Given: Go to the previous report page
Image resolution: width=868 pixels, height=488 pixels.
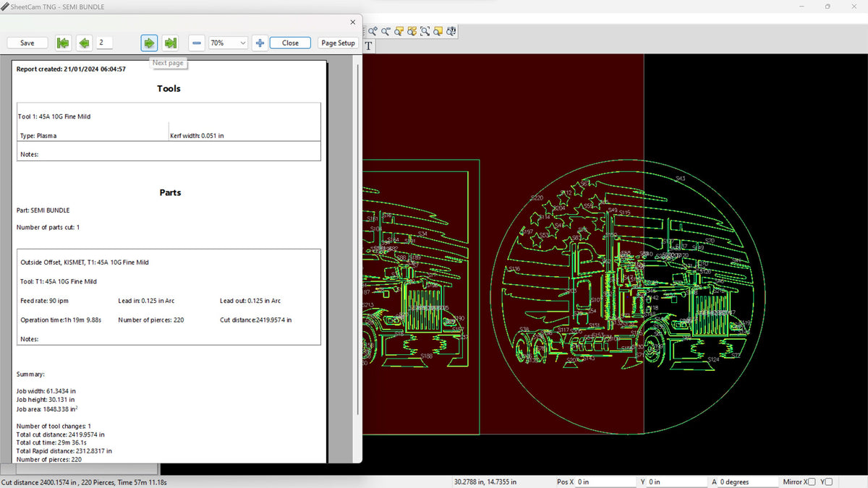Looking at the screenshot, I should coord(85,43).
